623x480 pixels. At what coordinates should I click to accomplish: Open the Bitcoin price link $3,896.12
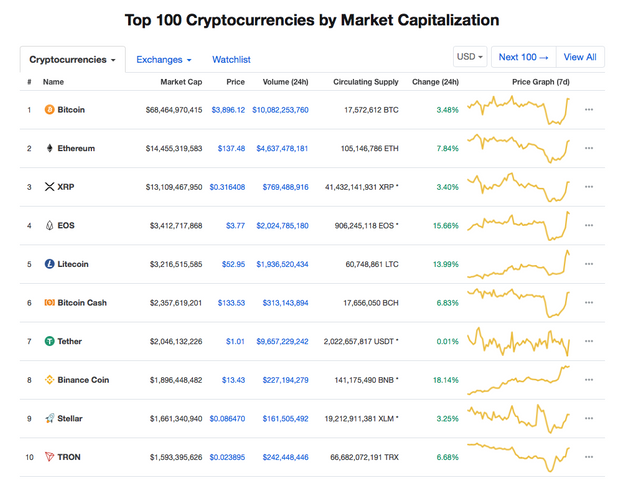tap(228, 110)
